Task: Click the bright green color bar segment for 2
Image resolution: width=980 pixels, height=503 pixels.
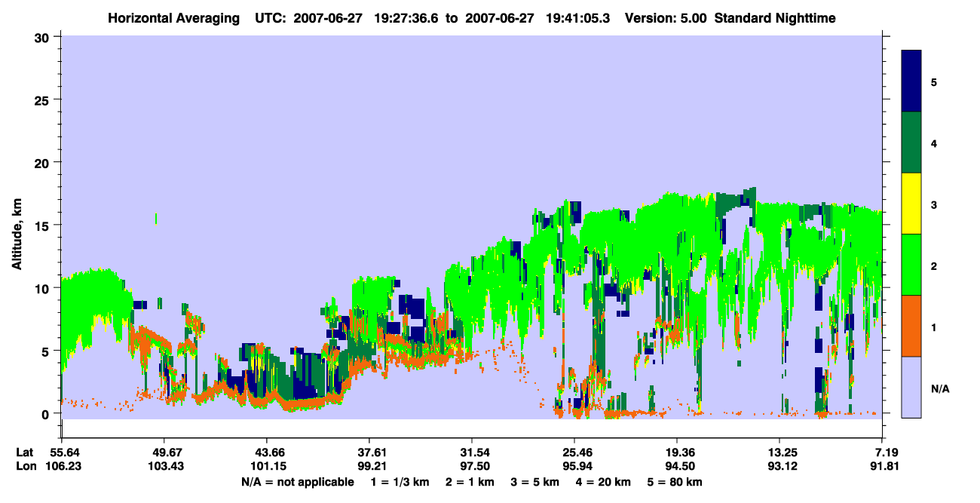Action: [x=911, y=265]
